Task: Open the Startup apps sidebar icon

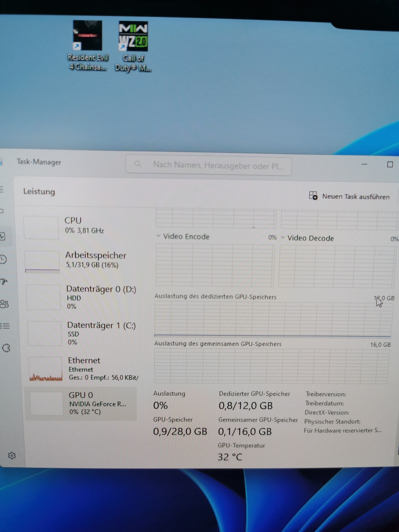Action: (x=4, y=281)
